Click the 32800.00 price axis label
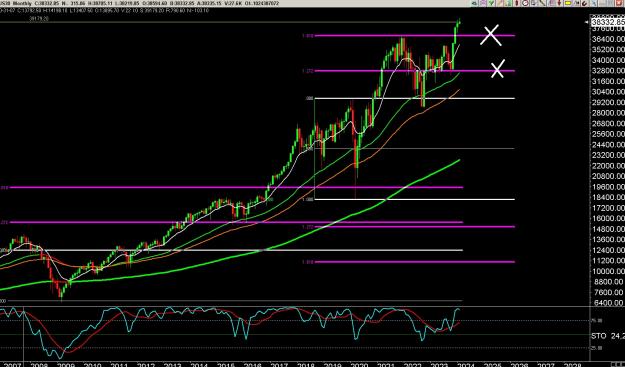The width and height of the screenshot is (625, 367). pyautogui.click(x=609, y=71)
